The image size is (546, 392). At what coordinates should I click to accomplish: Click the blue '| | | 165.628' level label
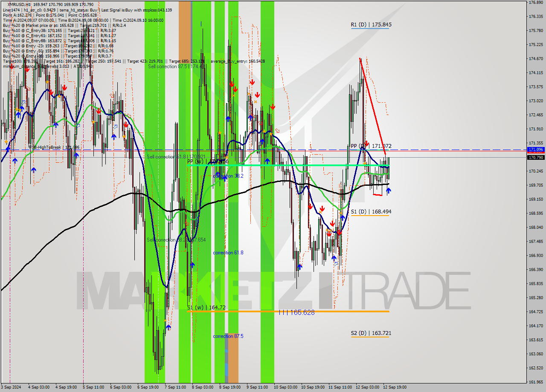point(296,312)
